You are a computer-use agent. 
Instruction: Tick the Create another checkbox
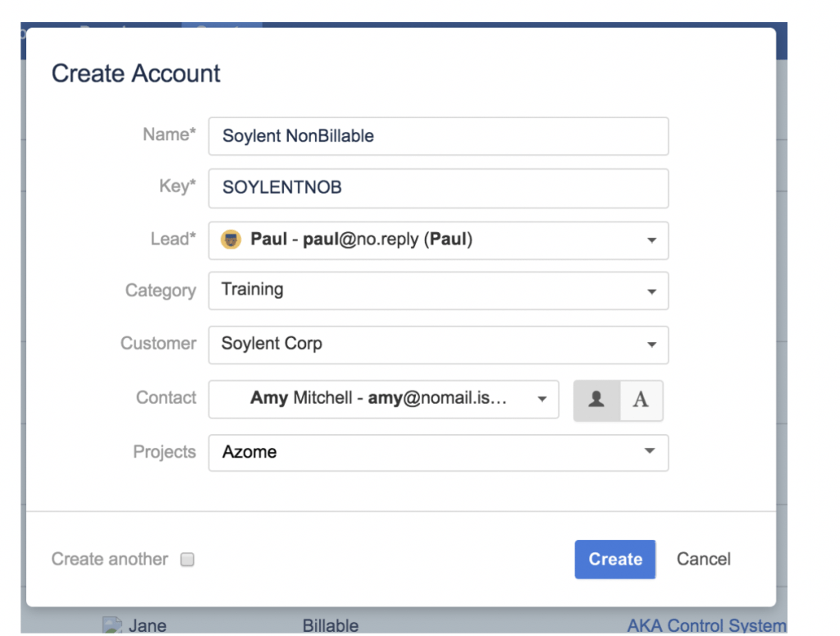(x=187, y=560)
